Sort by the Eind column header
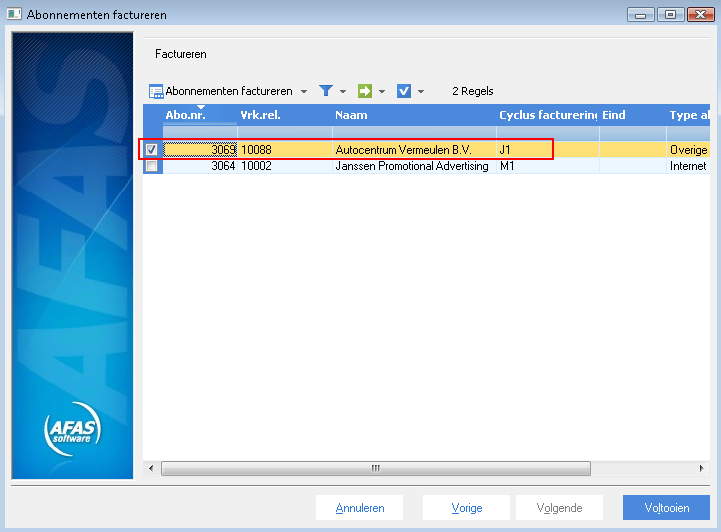The height and width of the screenshot is (532, 721). point(633,115)
